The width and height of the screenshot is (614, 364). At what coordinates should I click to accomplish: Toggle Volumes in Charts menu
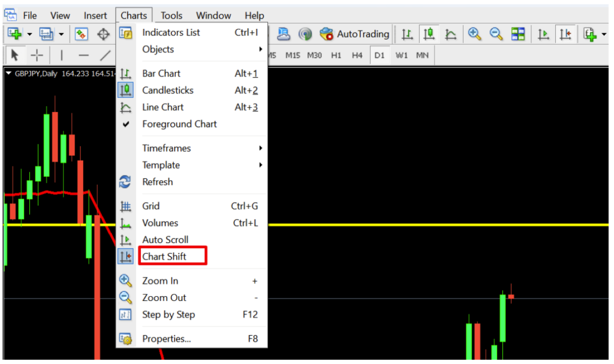tap(192, 223)
